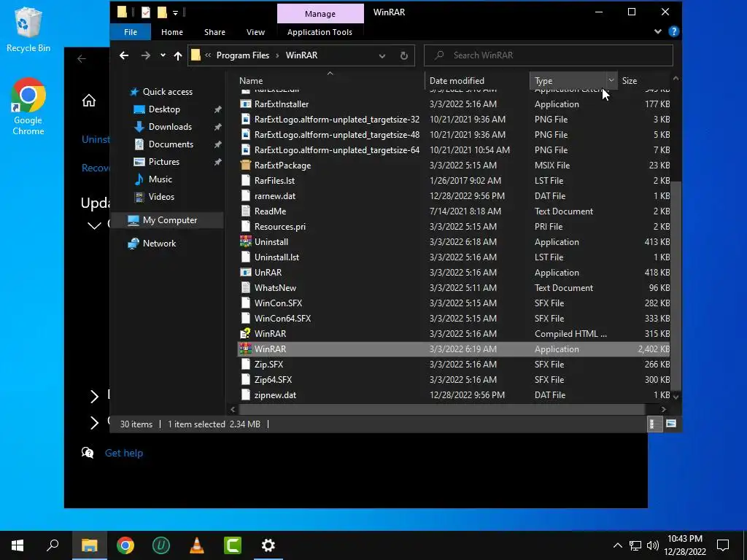Image resolution: width=747 pixels, height=560 pixels.
Task: Select the RarExtInstaller application icon
Action: coord(245,104)
